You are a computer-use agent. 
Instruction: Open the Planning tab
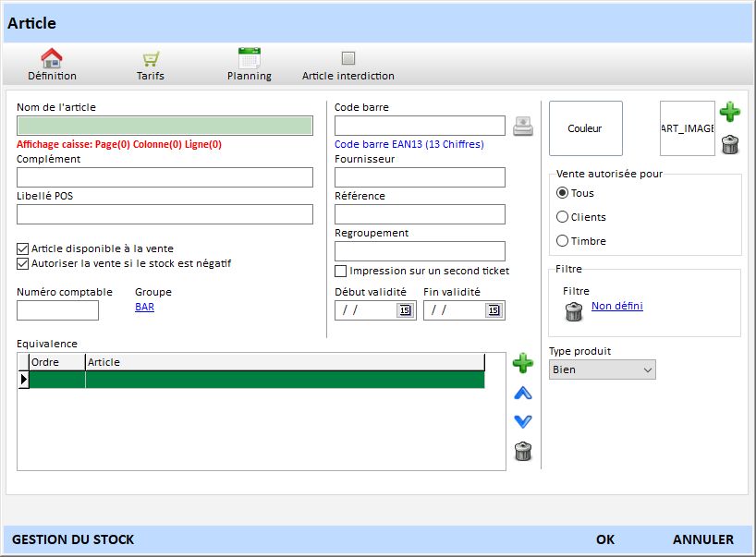[249, 65]
